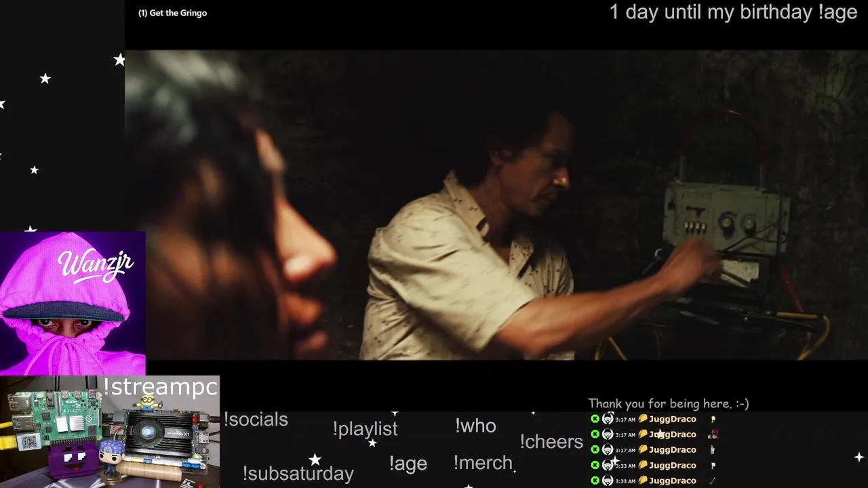The width and height of the screenshot is (868, 488).
Task: Click the Raspberry Pi stream PC photo
Action: (110, 432)
